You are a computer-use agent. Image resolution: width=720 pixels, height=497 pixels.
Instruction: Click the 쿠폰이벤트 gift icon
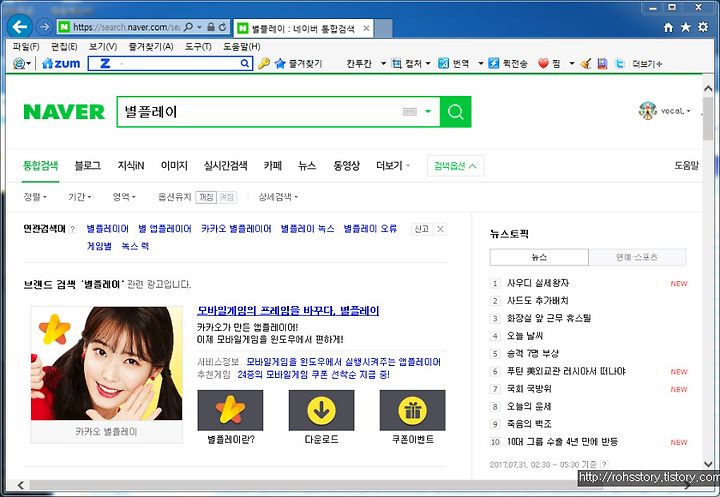[412, 410]
